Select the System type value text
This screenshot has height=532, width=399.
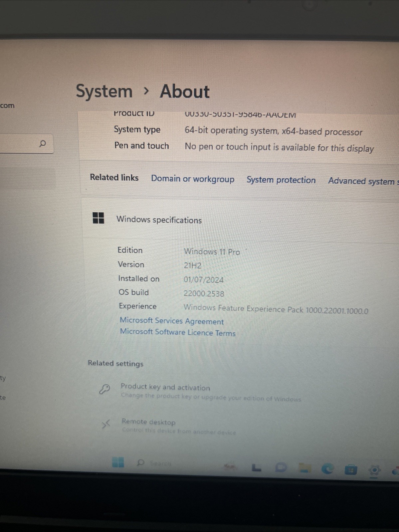tap(274, 131)
